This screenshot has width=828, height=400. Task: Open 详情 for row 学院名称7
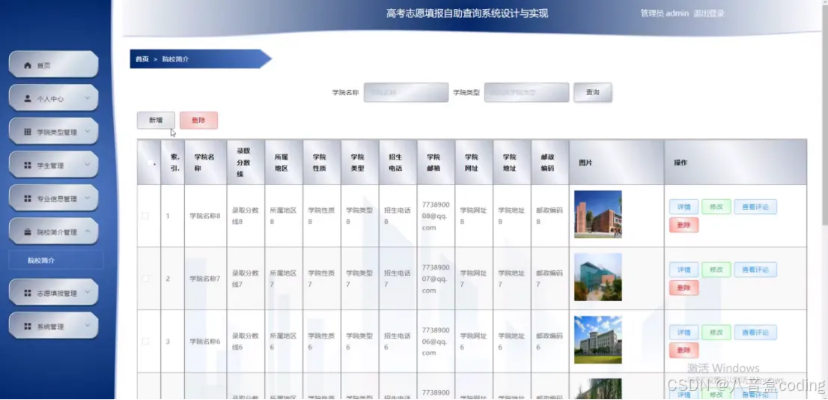(x=684, y=269)
